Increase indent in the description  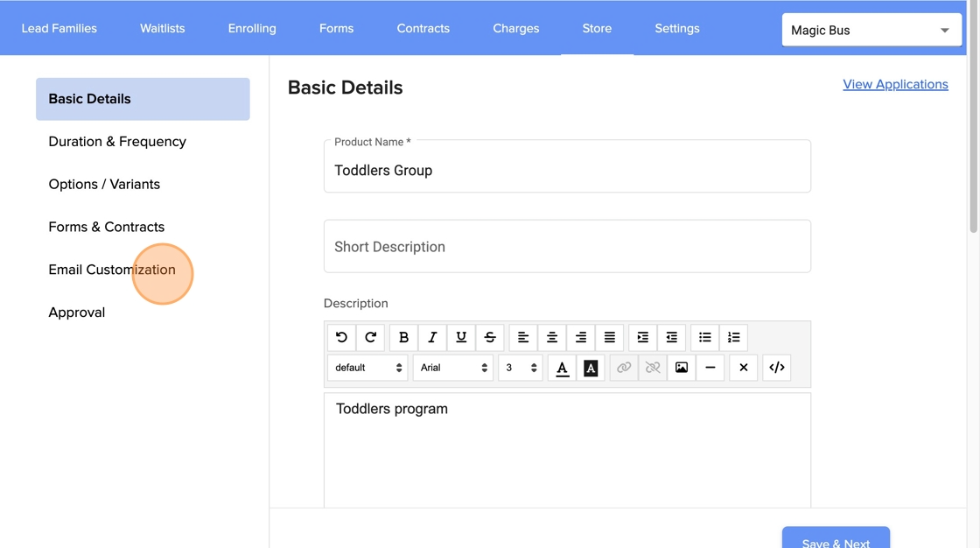click(x=642, y=337)
